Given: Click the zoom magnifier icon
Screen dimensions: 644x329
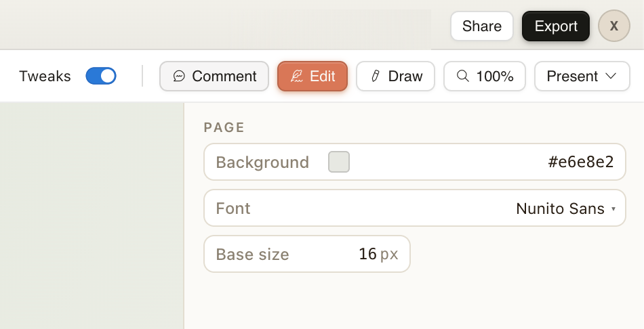Looking at the screenshot, I should [463, 76].
